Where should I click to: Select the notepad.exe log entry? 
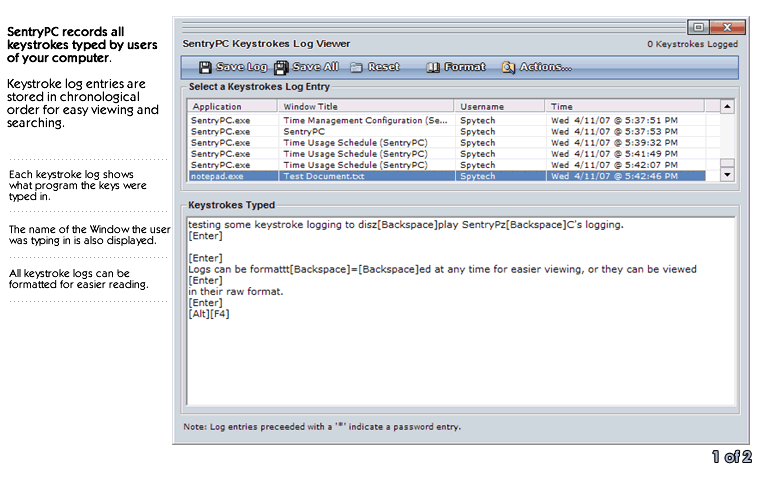[447, 176]
